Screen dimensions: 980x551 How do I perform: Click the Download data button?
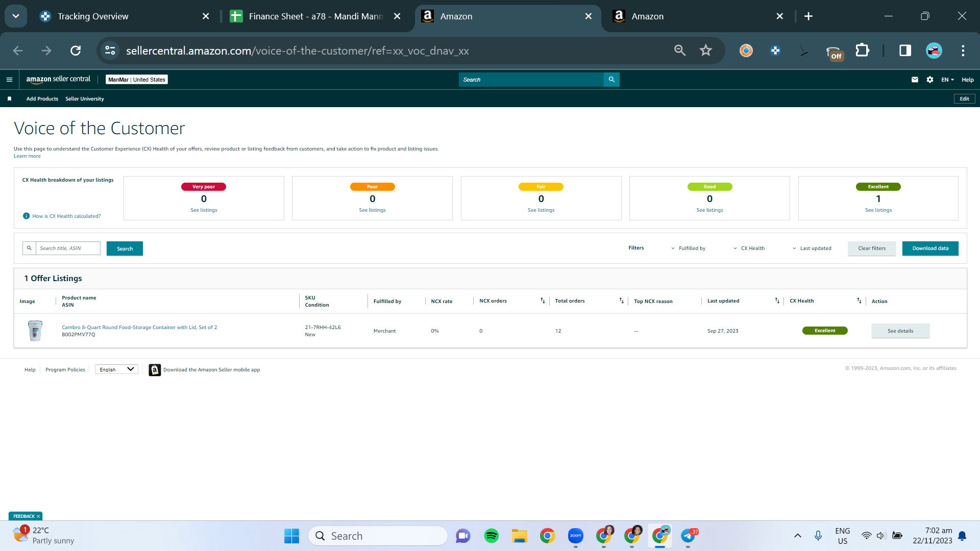(930, 248)
